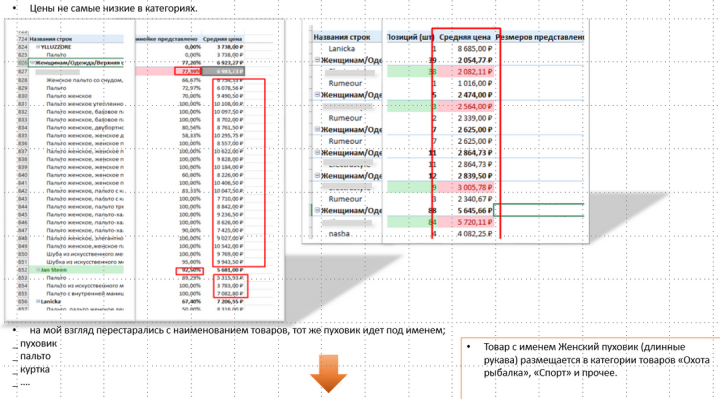Click green cell with 38 positions
720x399 pixels.
coord(411,72)
